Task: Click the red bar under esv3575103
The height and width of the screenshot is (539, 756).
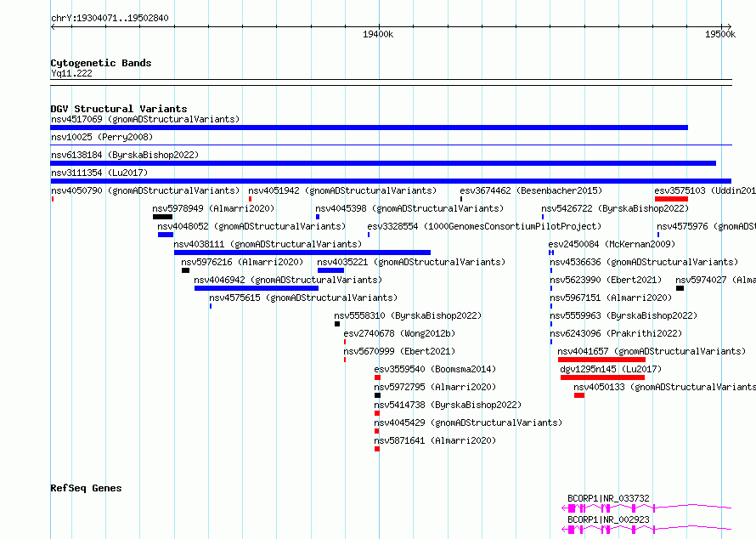Action: pyautogui.click(x=671, y=199)
